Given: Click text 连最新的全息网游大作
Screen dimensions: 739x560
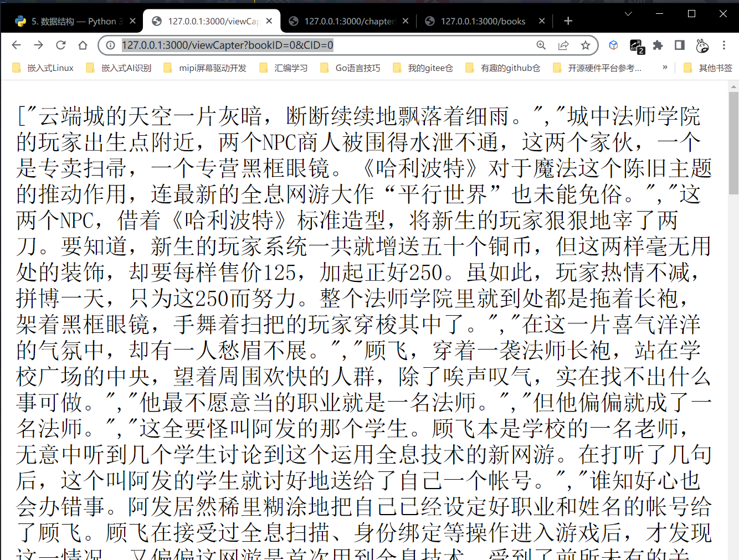Looking at the screenshot, I should pos(263,194).
